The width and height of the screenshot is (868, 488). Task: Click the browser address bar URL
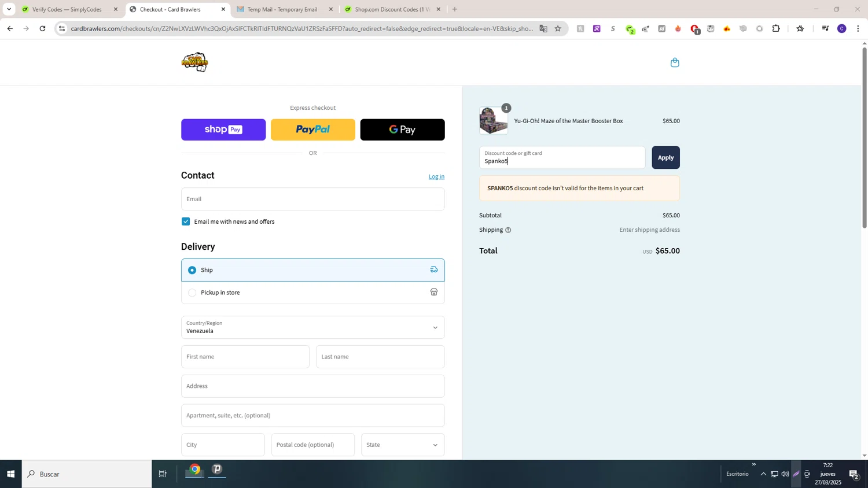301,28
